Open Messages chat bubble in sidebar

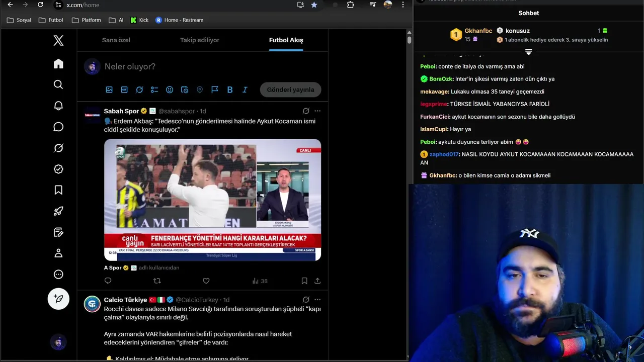click(x=58, y=127)
